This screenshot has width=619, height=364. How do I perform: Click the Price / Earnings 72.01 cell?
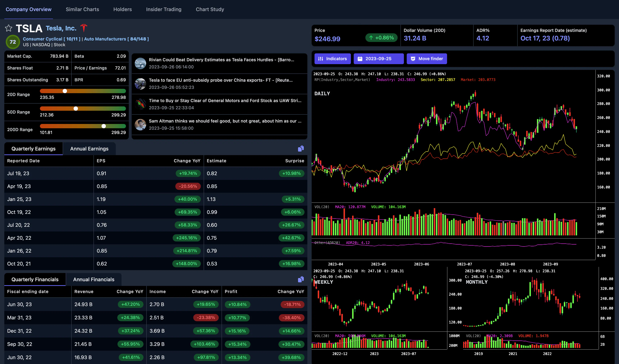tap(100, 68)
